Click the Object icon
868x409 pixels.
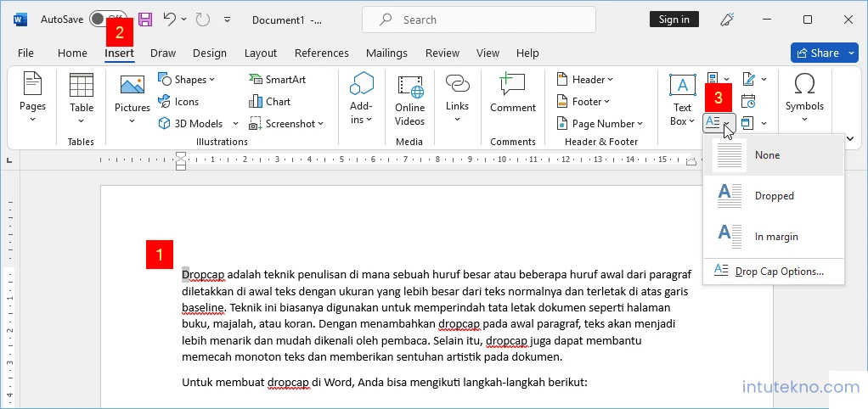(748, 123)
